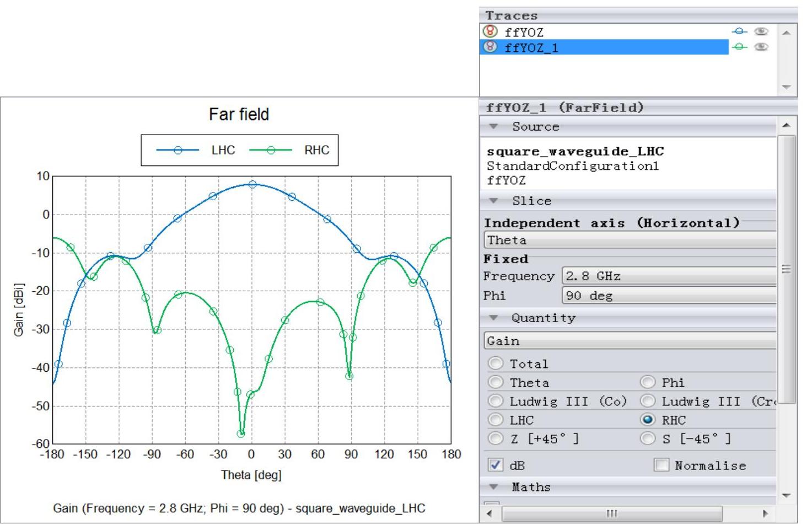The image size is (812, 524).
Task: Select the S [-45°] radio button
Action: [x=648, y=439]
